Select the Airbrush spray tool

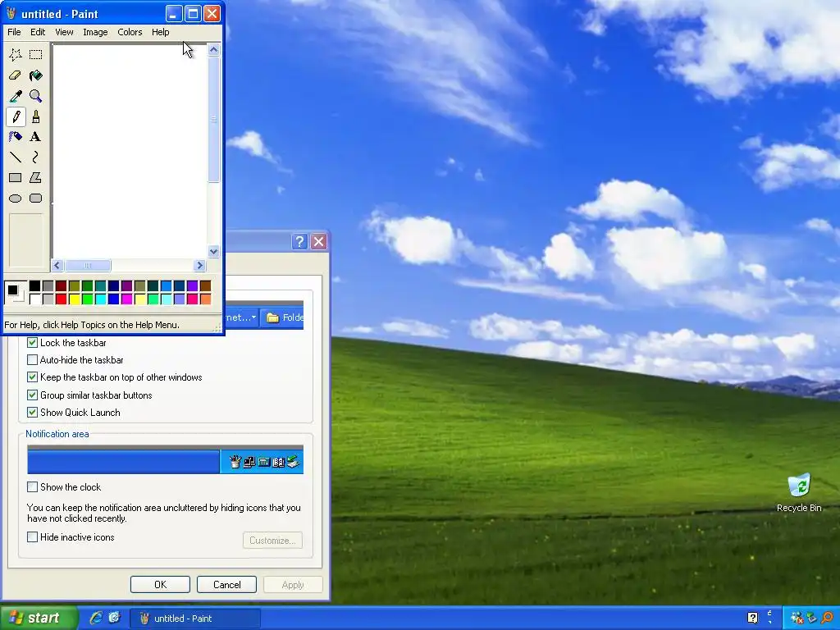[x=16, y=137]
